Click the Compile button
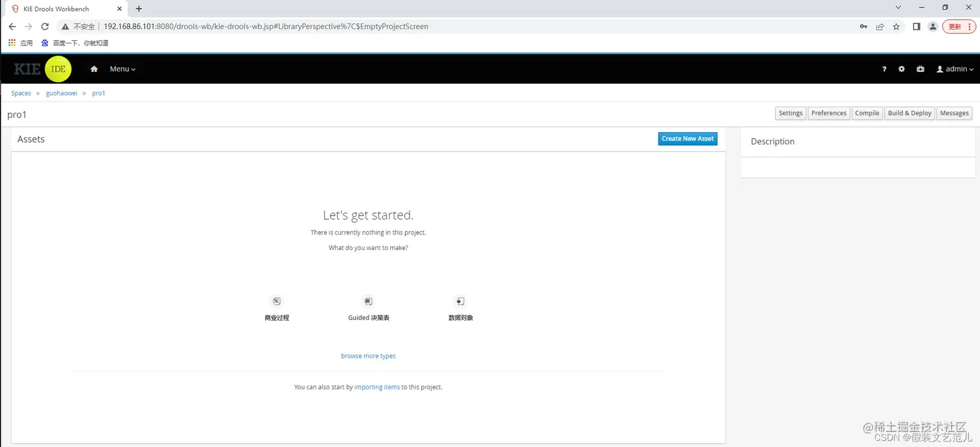Image resolution: width=980 pixels, height=447 pixels. coord(867,113)
